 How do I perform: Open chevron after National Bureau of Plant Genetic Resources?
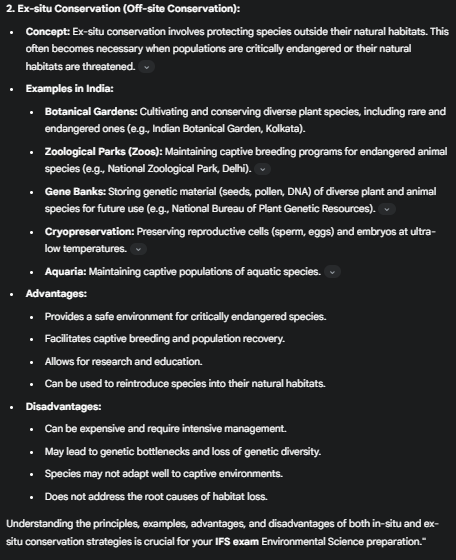(387, 209)
